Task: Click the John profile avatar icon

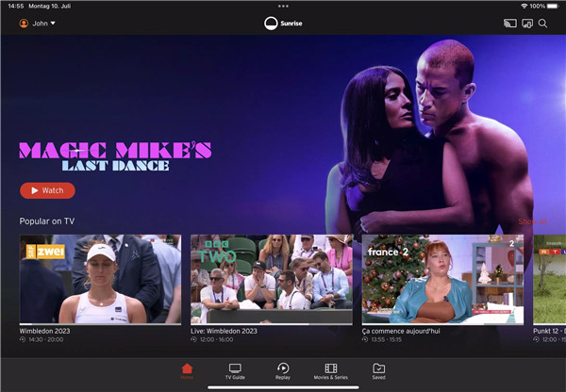Action: pos(25,24)
